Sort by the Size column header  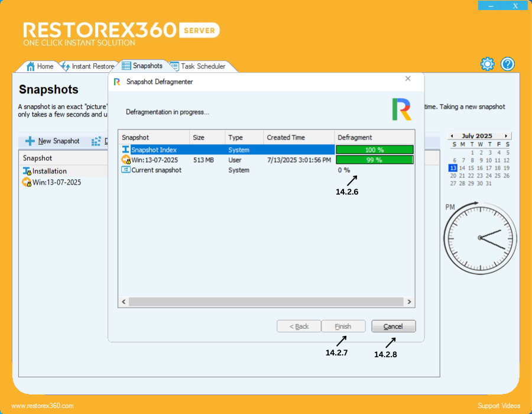coord(207,137)
